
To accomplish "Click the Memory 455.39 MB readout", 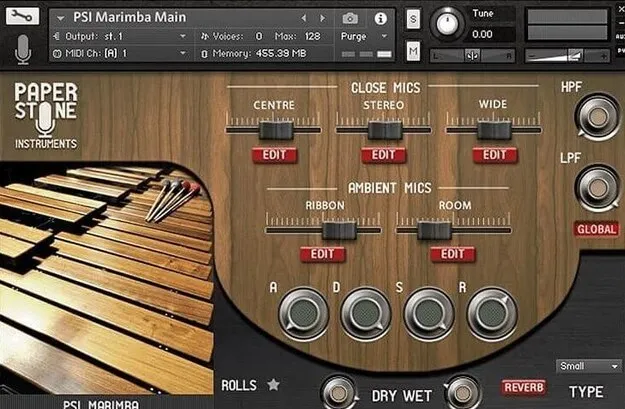I will coord(259,54).
